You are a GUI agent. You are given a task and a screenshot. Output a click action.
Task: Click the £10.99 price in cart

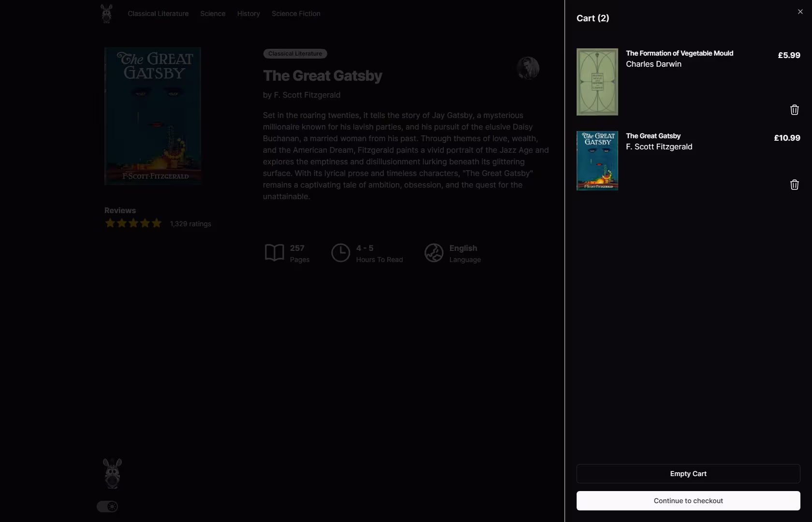pos(787,138)
